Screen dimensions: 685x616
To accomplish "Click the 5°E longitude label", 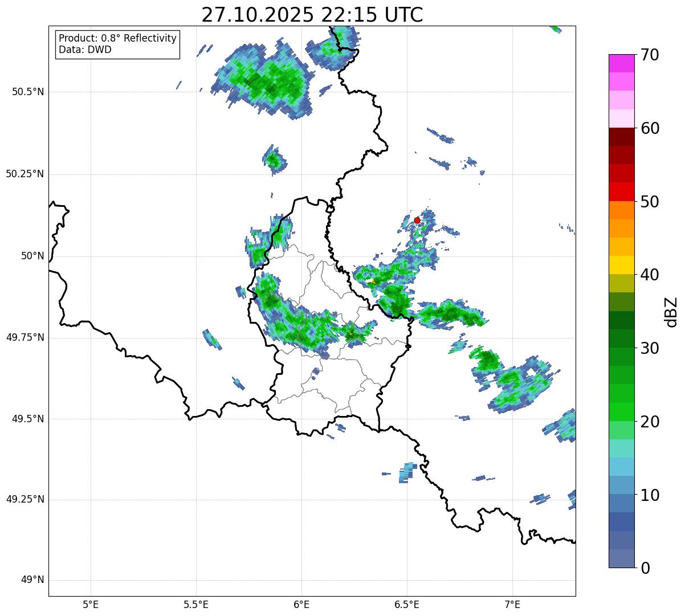I will (x=91, y=605).
